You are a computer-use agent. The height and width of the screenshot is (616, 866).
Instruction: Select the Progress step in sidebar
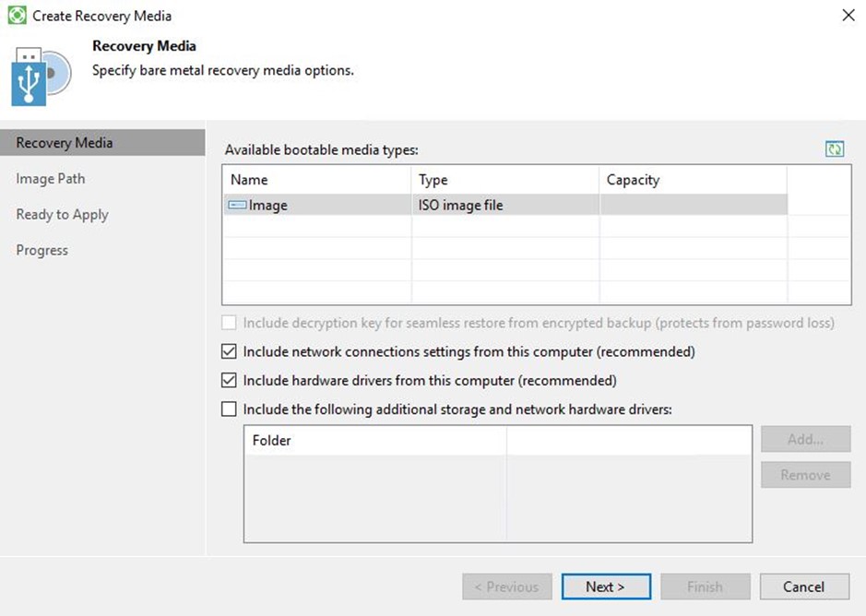tap(42, 250)
